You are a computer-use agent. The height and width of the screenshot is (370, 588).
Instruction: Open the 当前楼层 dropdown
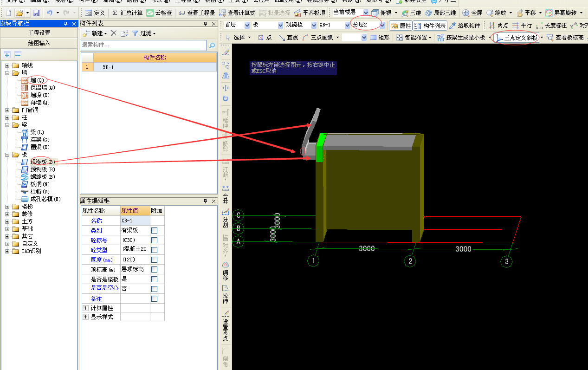366,13
